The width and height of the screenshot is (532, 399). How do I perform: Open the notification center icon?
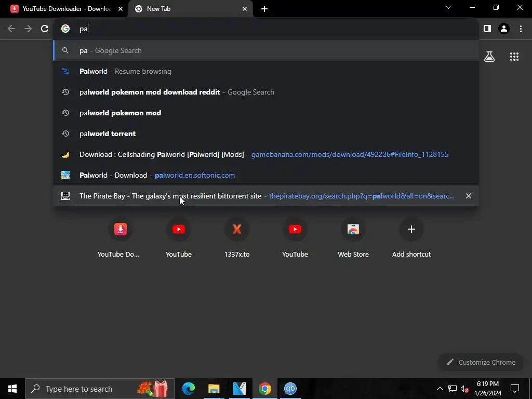point(515,389)
